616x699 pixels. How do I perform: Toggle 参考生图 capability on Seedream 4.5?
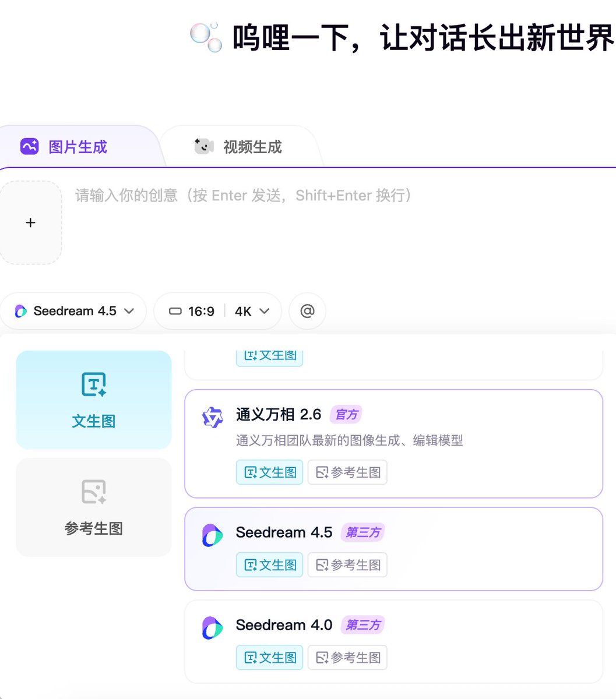(x=347, y=564)
